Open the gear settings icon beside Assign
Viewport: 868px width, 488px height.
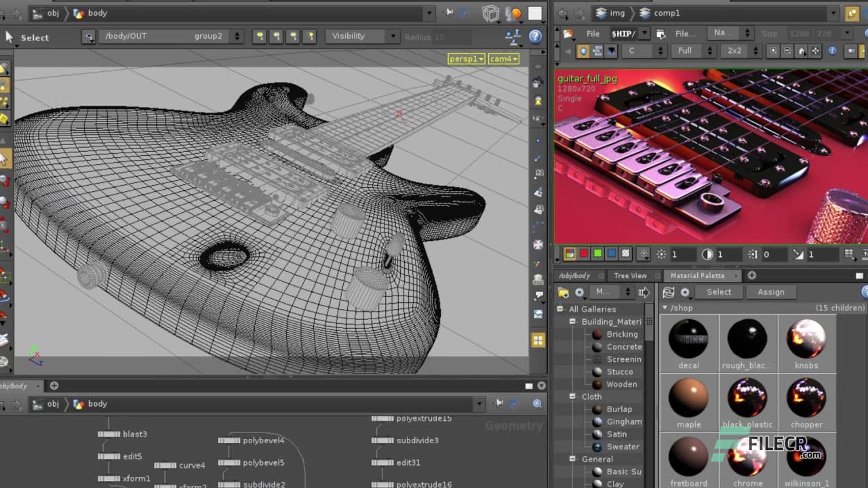pos(686,291)
